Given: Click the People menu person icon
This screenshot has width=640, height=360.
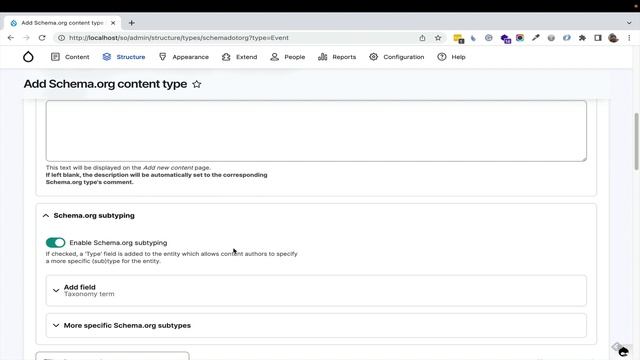Looking at the screenshot, I should pos(274,57).
